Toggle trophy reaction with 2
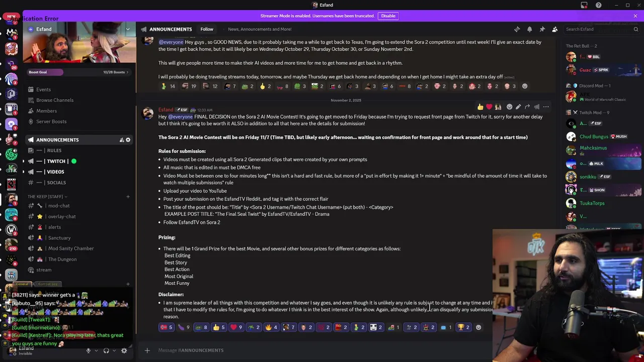The image size is (644, 362). pos(463,327)
